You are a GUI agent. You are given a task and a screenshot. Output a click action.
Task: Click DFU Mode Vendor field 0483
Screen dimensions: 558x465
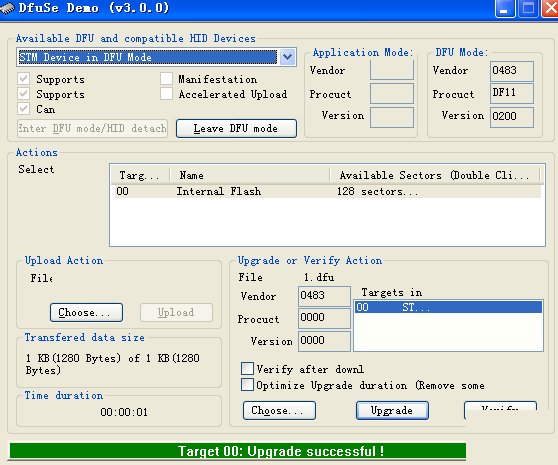(x=512, y=71)
